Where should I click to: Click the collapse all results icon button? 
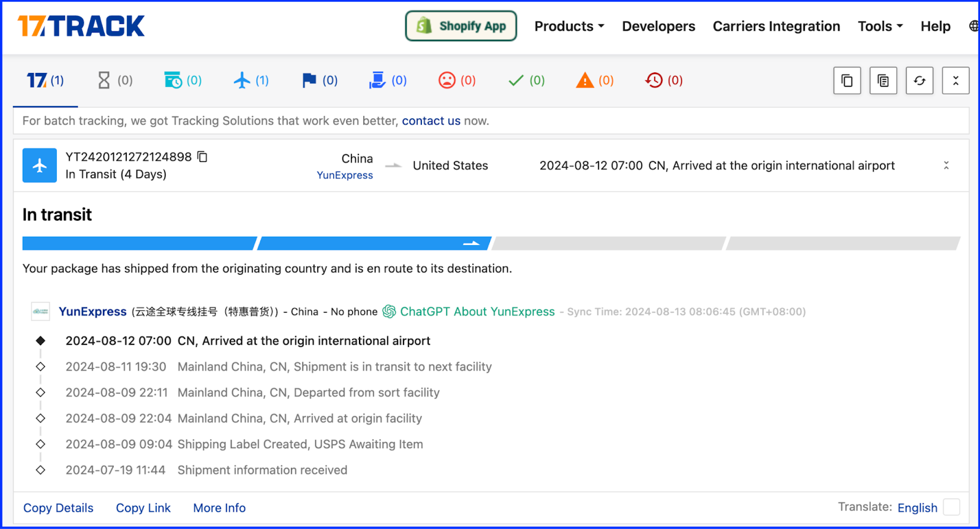pyautogui.click(x=956, y=80)
